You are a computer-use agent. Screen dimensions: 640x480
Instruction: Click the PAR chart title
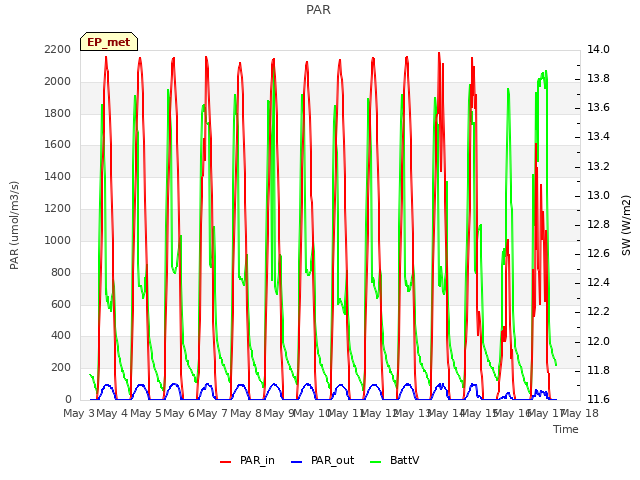(318, 9)
